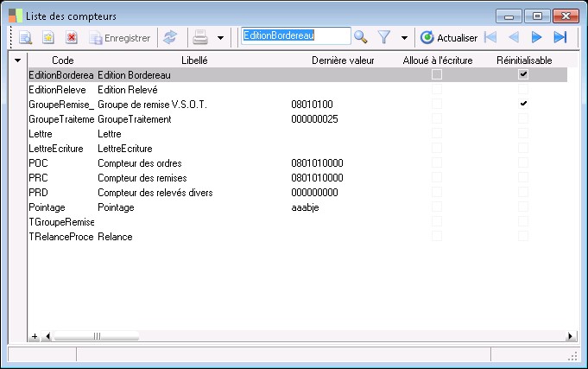Sort by the Libellé column header
The width and height of the screenshot is (588, 369).
pyautogui.click(x=194, y=60)
